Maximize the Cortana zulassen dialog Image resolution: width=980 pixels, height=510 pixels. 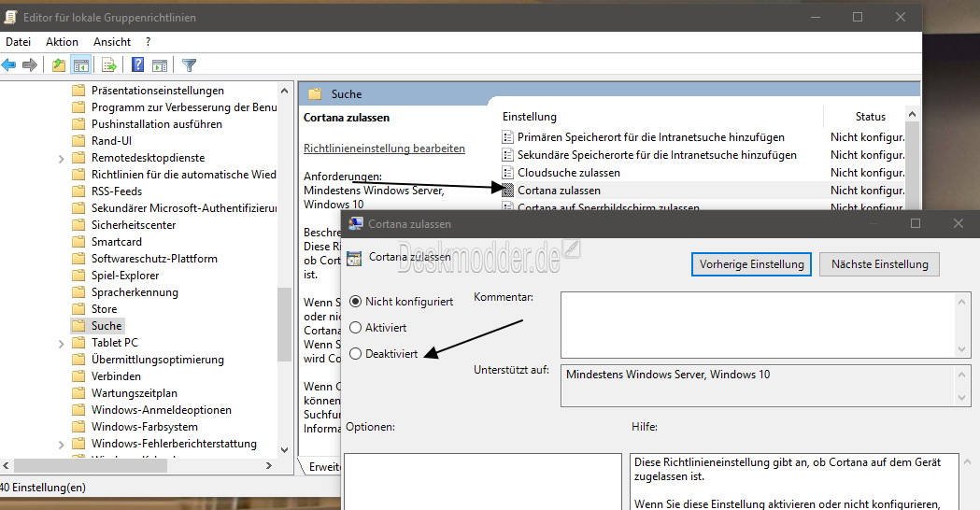click(x=916, y=224)
